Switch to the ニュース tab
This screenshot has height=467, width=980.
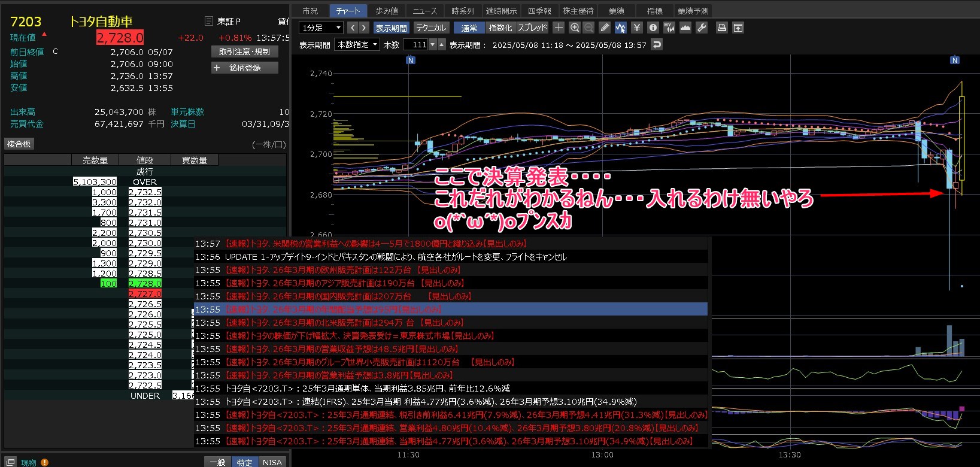tap(424, 11)
